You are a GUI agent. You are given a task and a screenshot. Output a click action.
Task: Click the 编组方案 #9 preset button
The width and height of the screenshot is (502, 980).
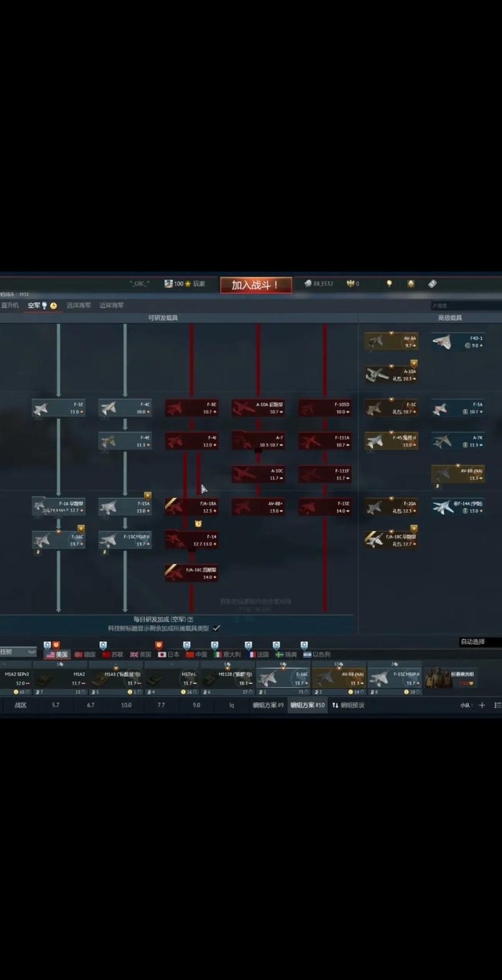tap(268, 705)
